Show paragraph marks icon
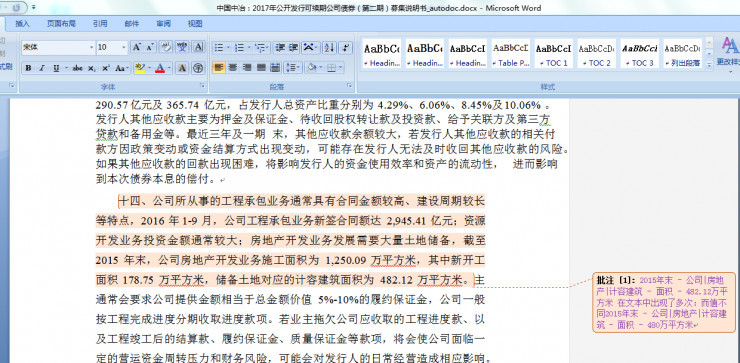Screen dimensions: 740x363 (345, 47)
